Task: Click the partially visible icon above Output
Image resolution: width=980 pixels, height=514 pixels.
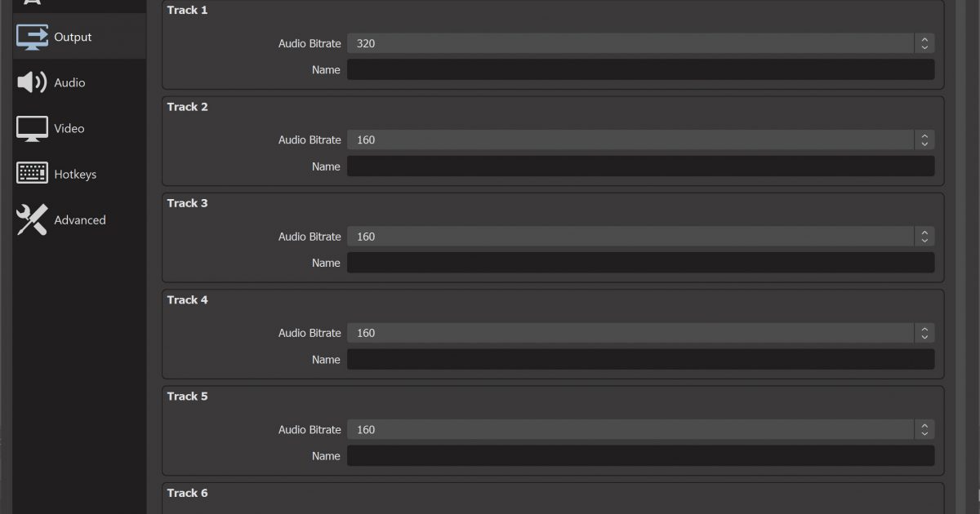Action: click(x=33, y=2)
